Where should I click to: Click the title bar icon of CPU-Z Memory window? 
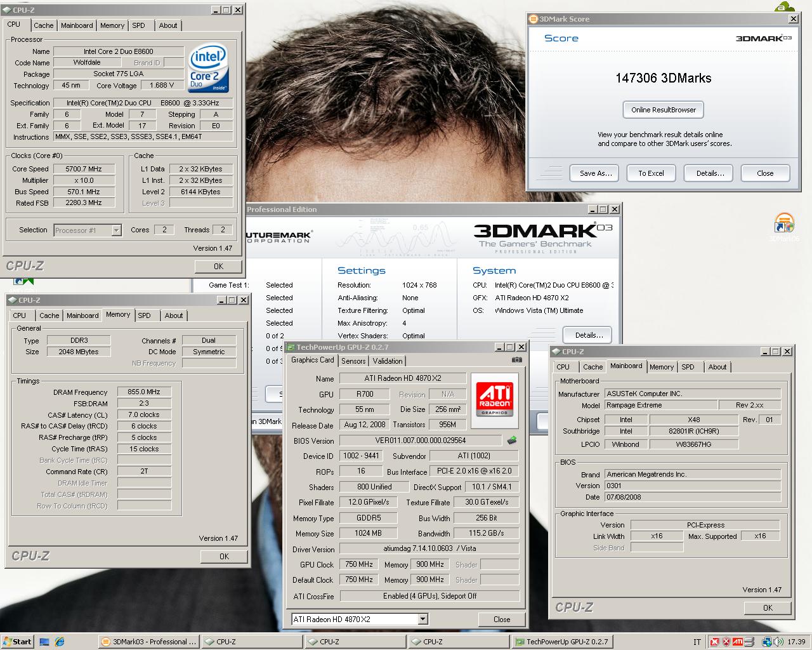point(13,300)
